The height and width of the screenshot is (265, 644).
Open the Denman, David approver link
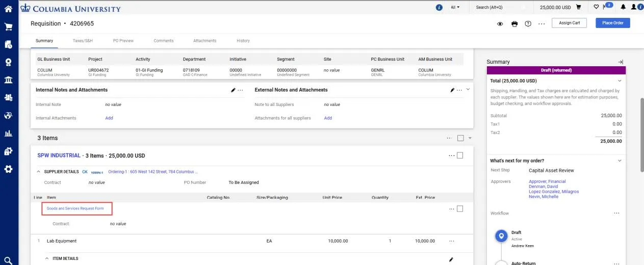click(x=544, y=187)
